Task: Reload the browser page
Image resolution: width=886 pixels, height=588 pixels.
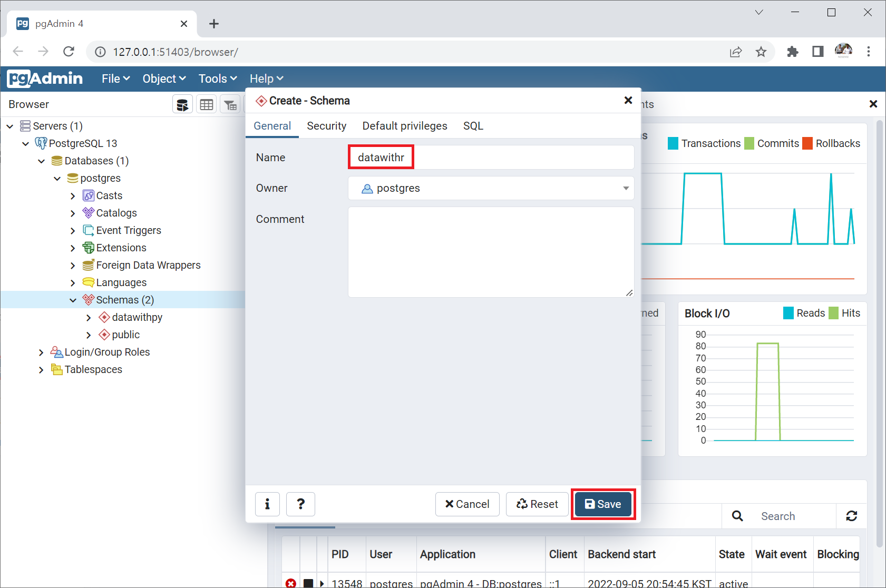Action: pyautogui.click(x=69, y=52)
